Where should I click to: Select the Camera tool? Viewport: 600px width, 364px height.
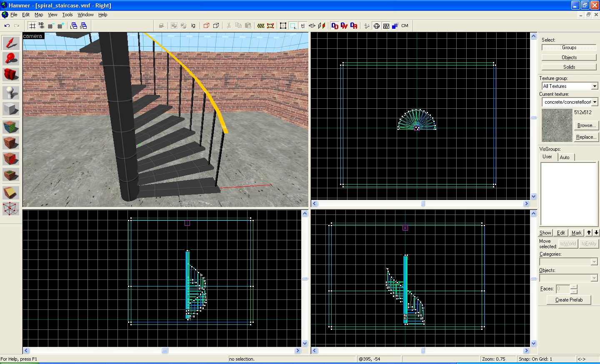pos(11,75)
